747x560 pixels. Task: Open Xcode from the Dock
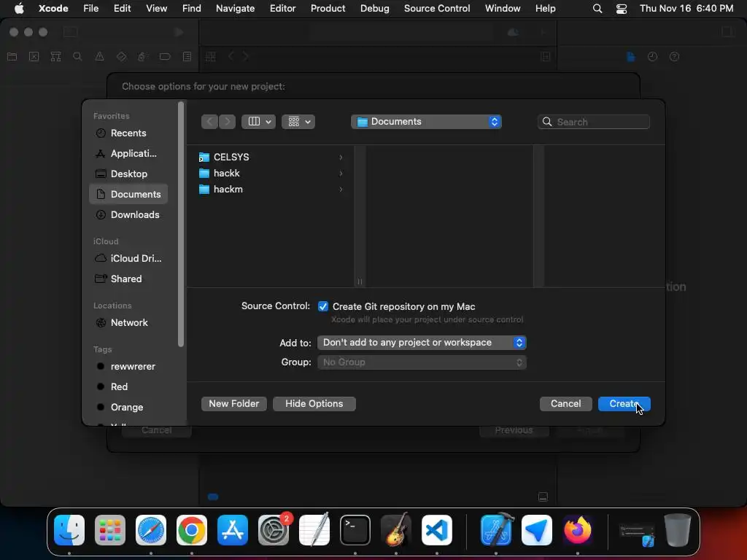(x=496, y=529)
